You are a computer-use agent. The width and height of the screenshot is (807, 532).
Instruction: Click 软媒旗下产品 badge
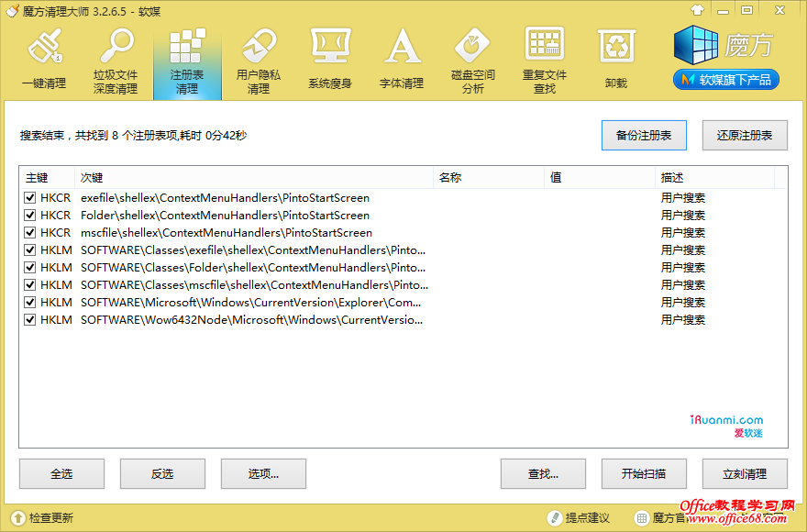725,80
